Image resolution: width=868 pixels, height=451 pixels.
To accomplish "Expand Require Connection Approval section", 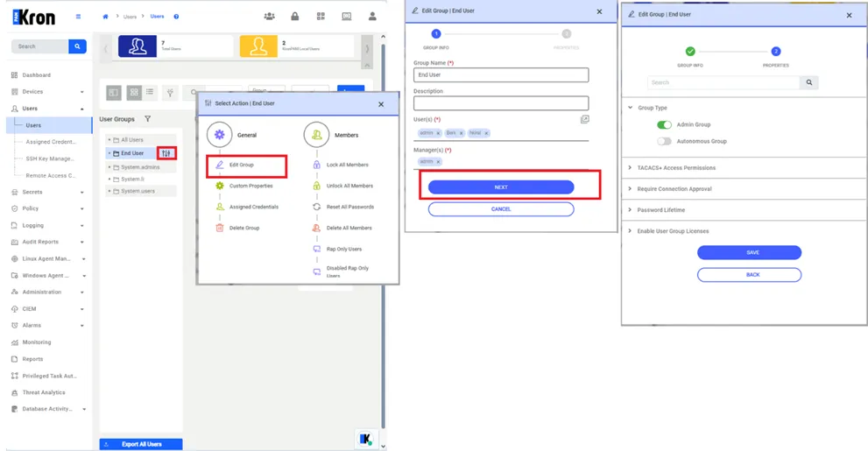I will [x=630, y=188].
